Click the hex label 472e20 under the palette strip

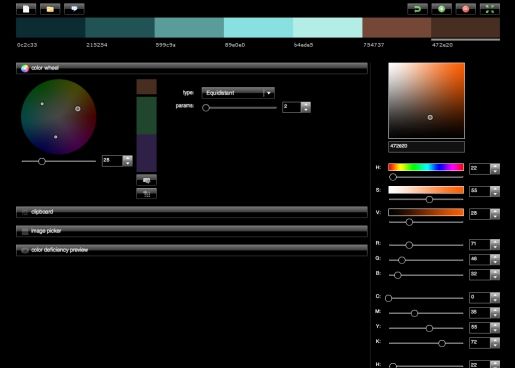(442, 45)
